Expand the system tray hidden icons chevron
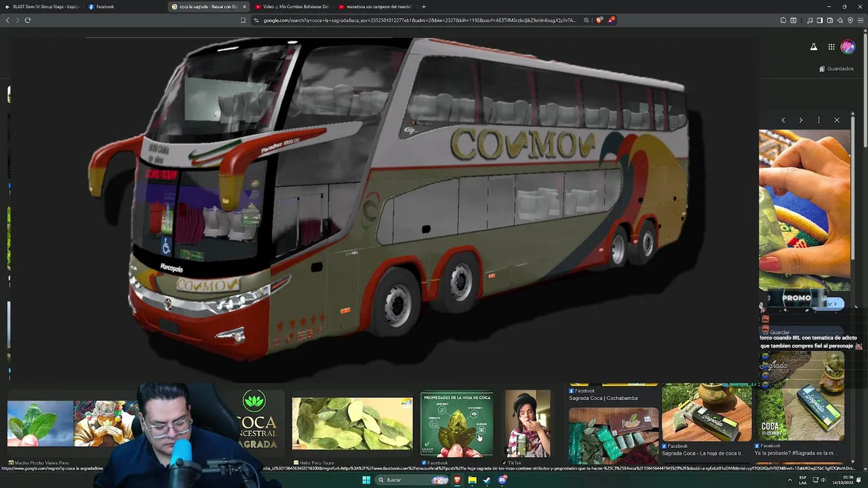Viewport: 868px width, 488px height. (x=789, y=480)
